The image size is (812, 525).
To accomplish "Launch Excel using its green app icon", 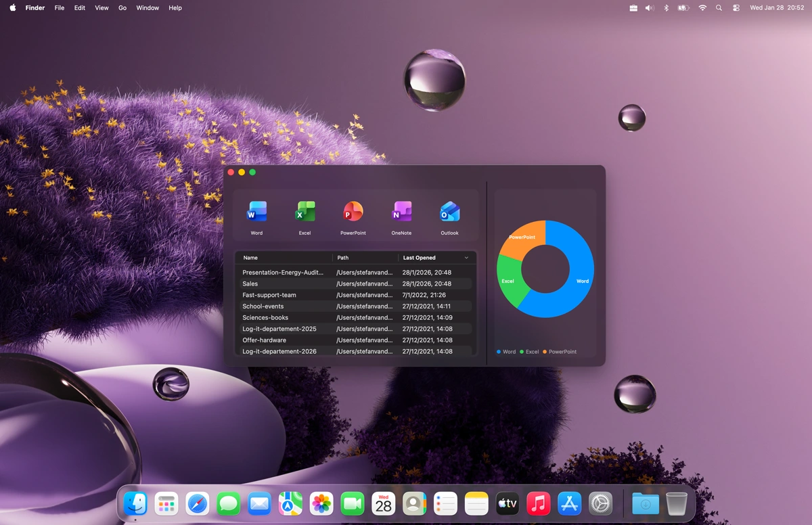I will (304, 211).
